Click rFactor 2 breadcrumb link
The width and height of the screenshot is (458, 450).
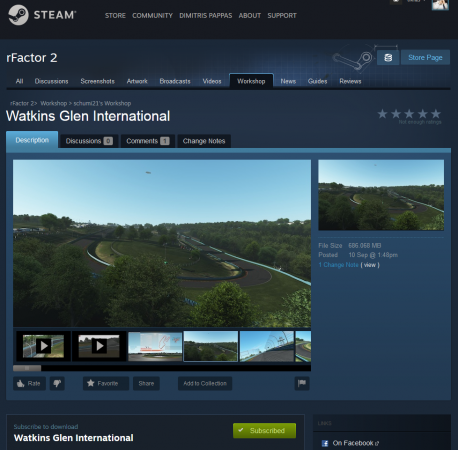[22, 103]
